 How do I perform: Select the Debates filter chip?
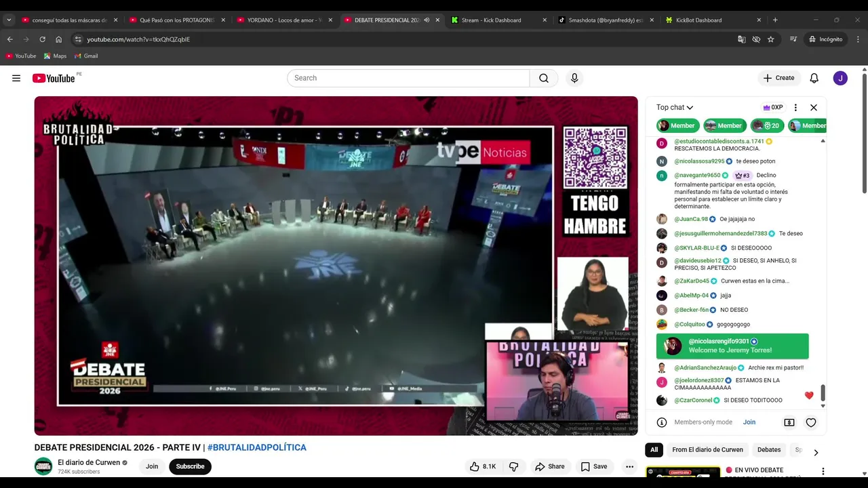tap(769, 449)
